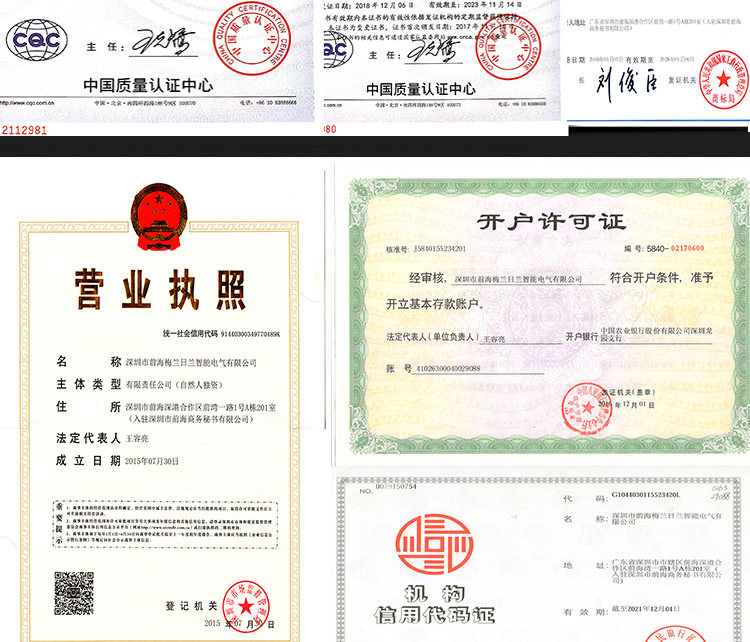
Task: Click the founding date 2015年07月30日
Action: 152,461
